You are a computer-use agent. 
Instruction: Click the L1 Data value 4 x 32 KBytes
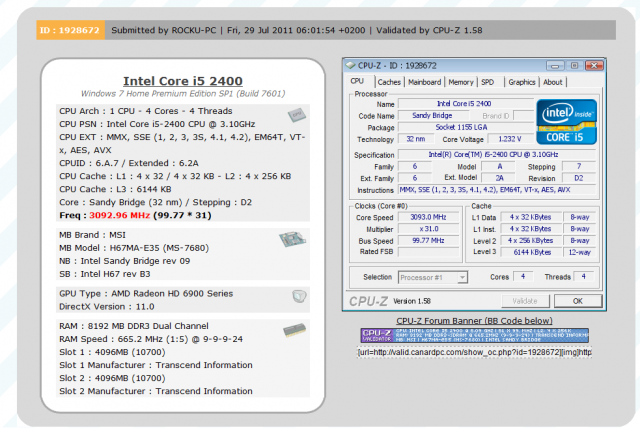click(x=530, y=217)
